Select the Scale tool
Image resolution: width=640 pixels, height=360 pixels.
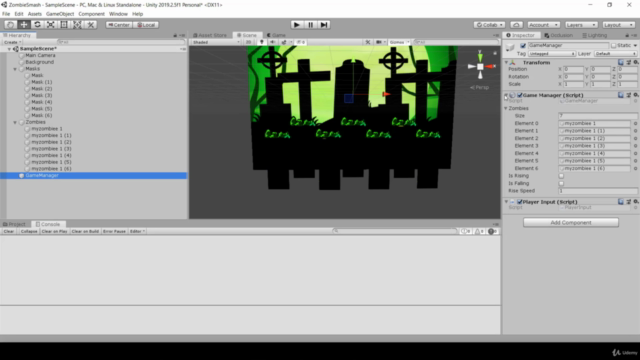pos(51,25)
